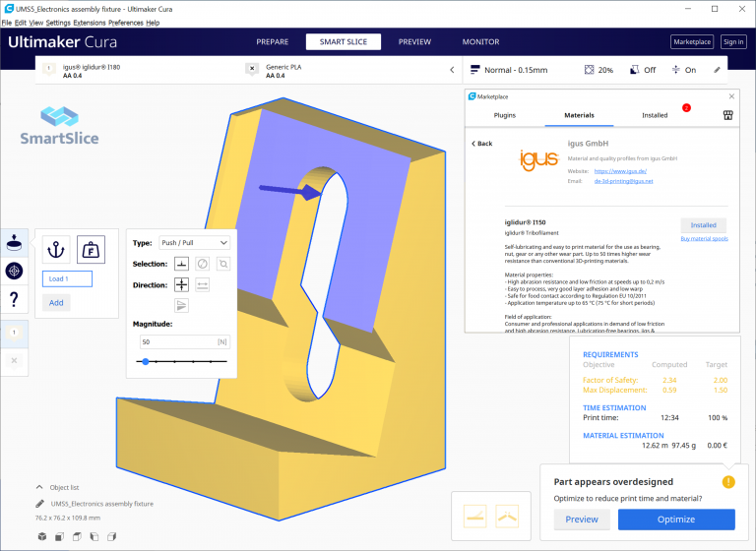This screenshot has height=551, width=756.
Task: Switch to 3D perspective view cube
Action: tap(42, 536)
